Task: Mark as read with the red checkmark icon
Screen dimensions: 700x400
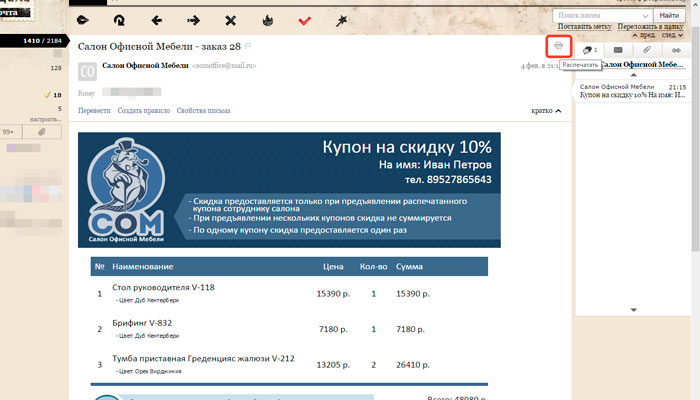Action: pyautogui.click(x=304, y=21)
